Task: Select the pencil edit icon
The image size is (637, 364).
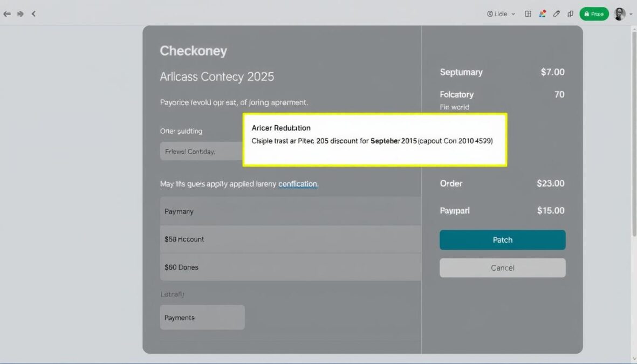Action: tap(557, 13)
